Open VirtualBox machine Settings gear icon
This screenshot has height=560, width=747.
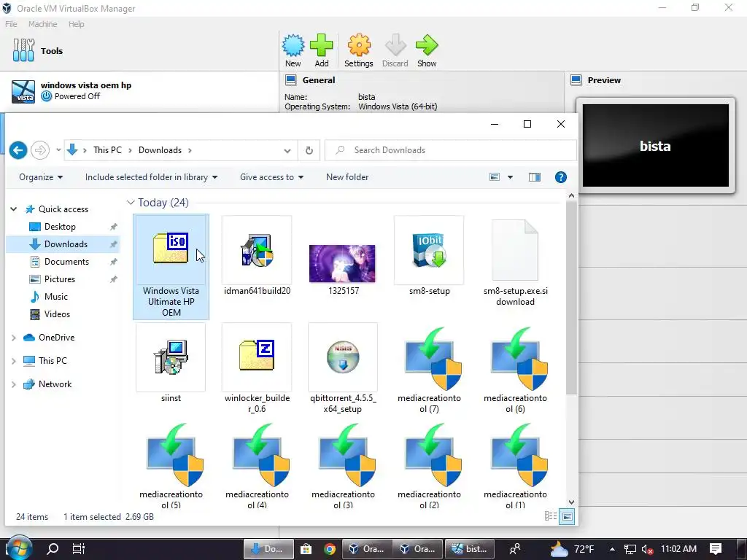[359, 50]
